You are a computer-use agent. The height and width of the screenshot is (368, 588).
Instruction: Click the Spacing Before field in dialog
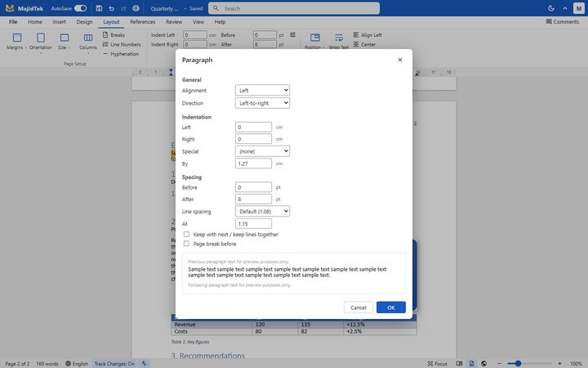click(x=253, y=187)
